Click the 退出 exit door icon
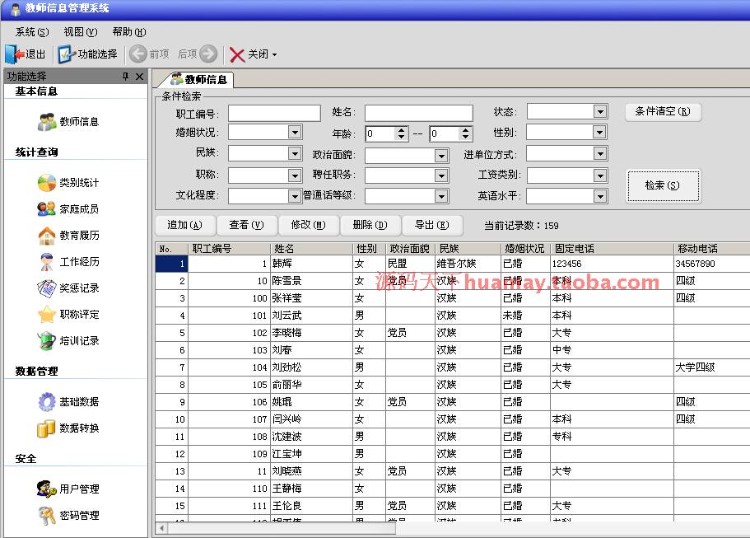Viewport: 750px width, 538px height. point(14,54)
